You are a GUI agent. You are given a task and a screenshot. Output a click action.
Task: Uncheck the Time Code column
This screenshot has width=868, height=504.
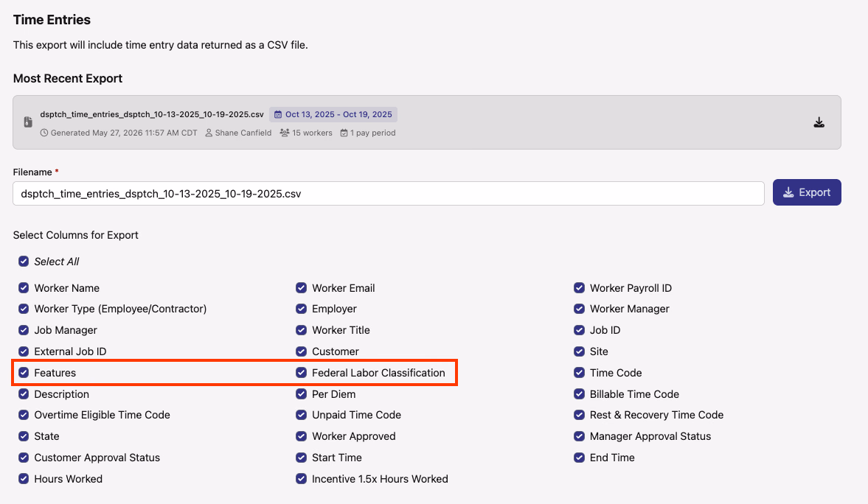tap(579, 373)
